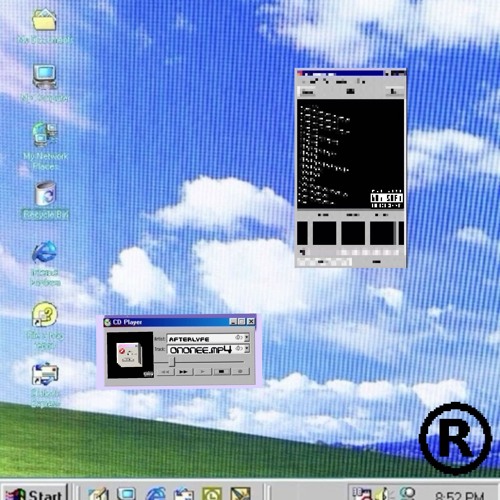Click the magnifier tray icon beside the clock
The image size is (500, 500).
pyautogui.click(x=407, y=494)
